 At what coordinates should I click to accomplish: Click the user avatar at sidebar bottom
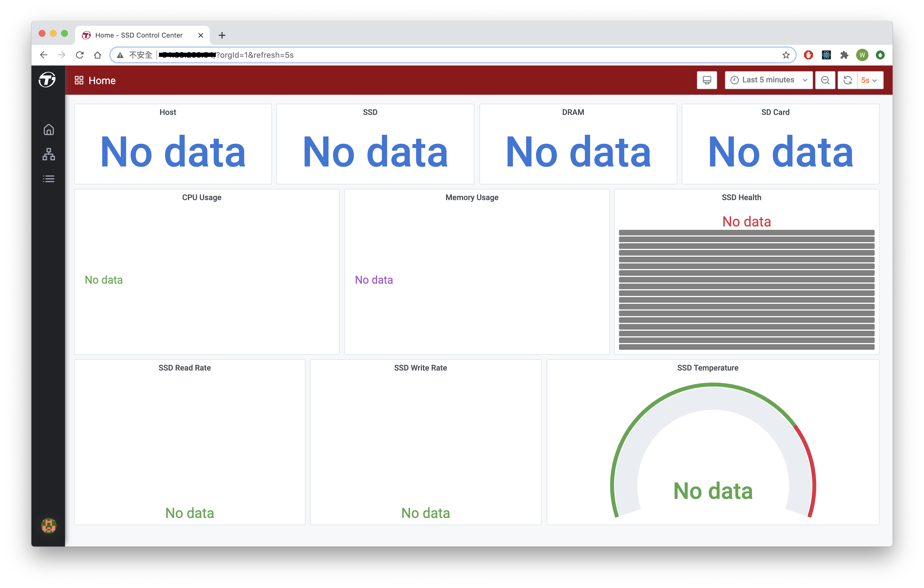pyautogui.click(x=49, y=526)
